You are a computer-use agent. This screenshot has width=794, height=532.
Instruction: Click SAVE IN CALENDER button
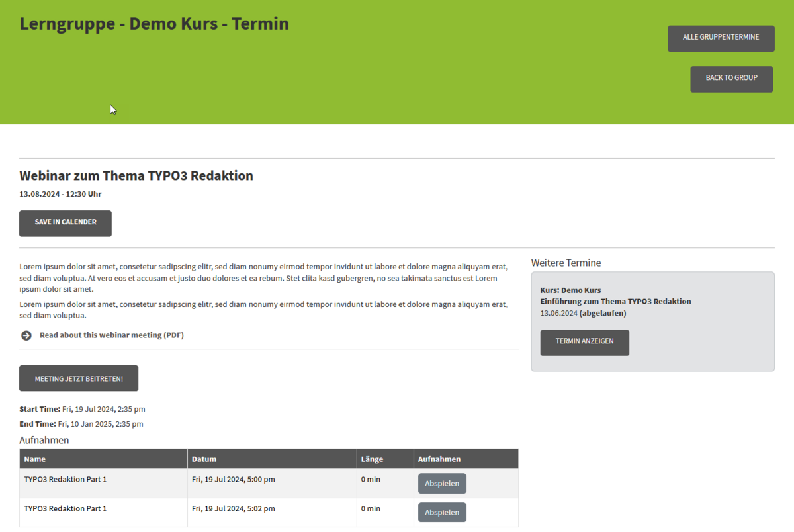click(66, 223)
